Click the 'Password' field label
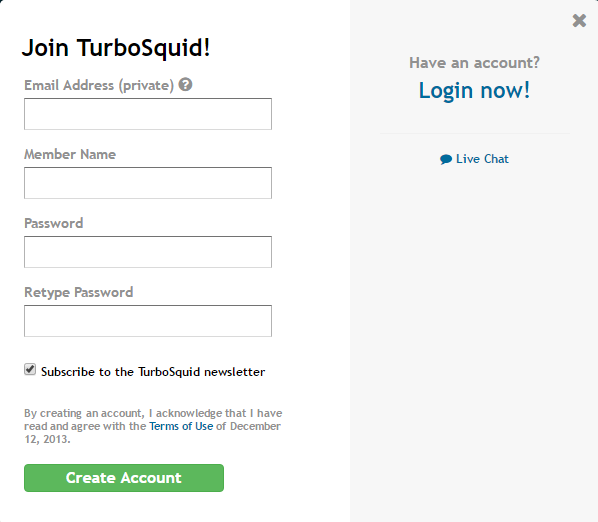The image size is (598, 522). [53, 223]
